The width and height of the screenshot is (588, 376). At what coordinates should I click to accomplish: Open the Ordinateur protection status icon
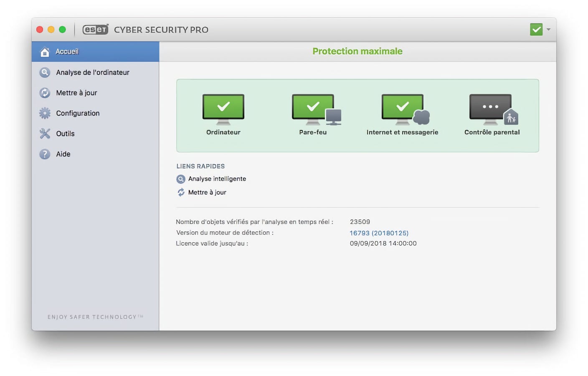pos(223,109)
